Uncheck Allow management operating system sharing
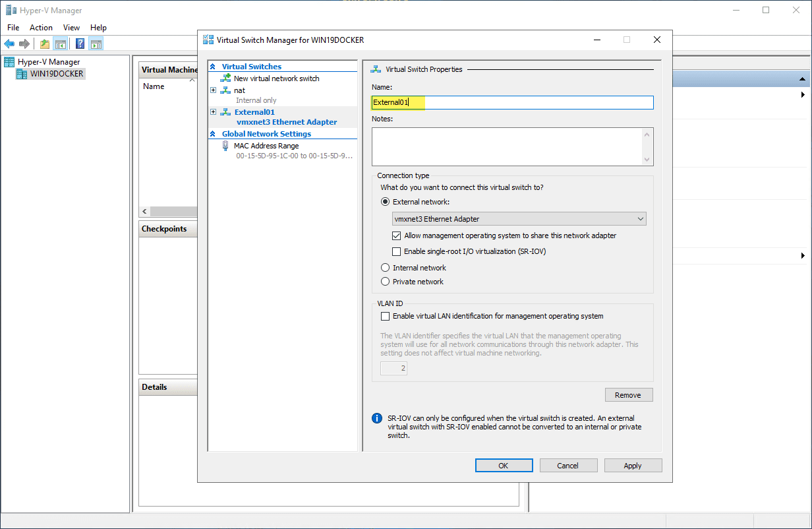812x529 pixels. [397, 235]
